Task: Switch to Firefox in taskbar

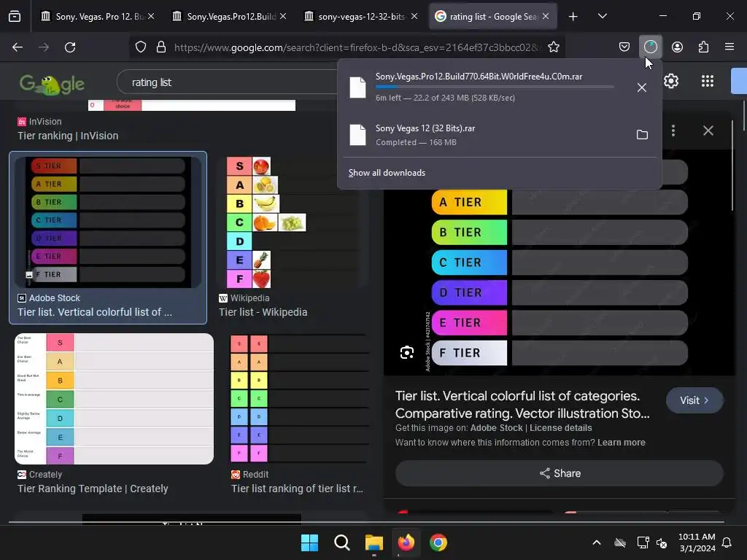Action: [x=406, y=542]
